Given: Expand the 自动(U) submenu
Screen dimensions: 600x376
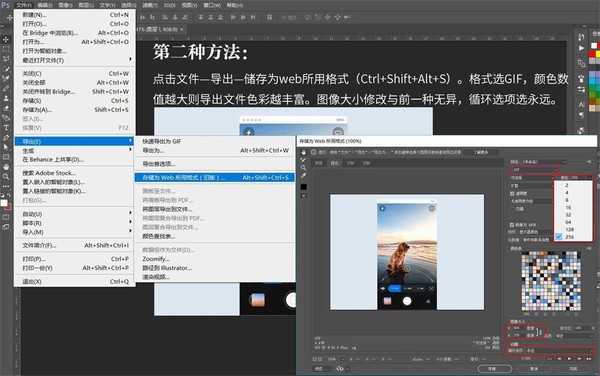Looking at the screenshot, I should coord(75,214).
